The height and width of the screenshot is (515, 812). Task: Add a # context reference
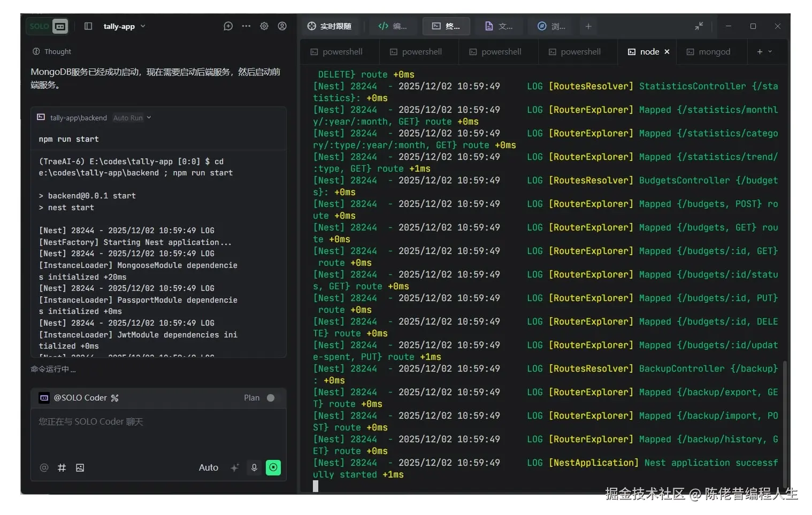[62, 468]
